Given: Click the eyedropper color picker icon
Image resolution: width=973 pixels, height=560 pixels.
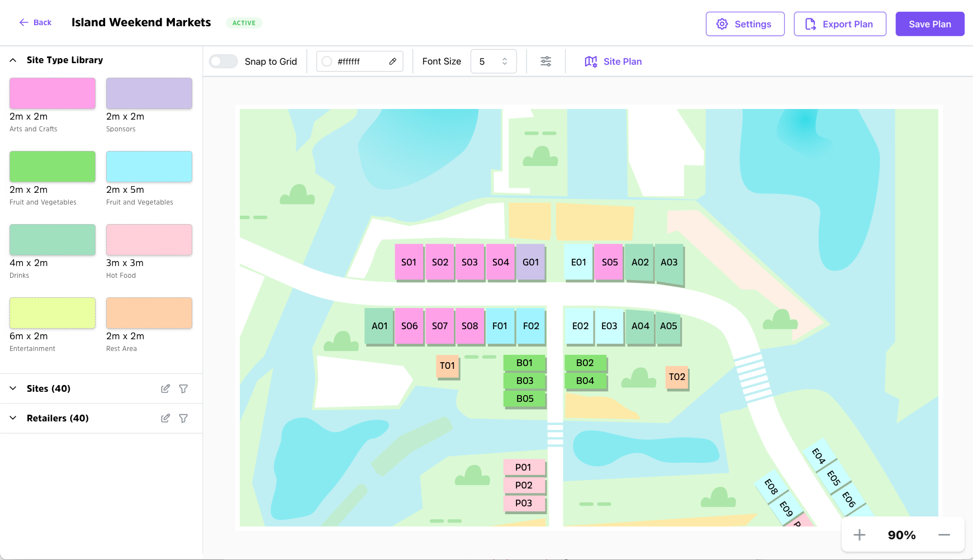Looking at the screenshot, I should click(x=393, y=61).
